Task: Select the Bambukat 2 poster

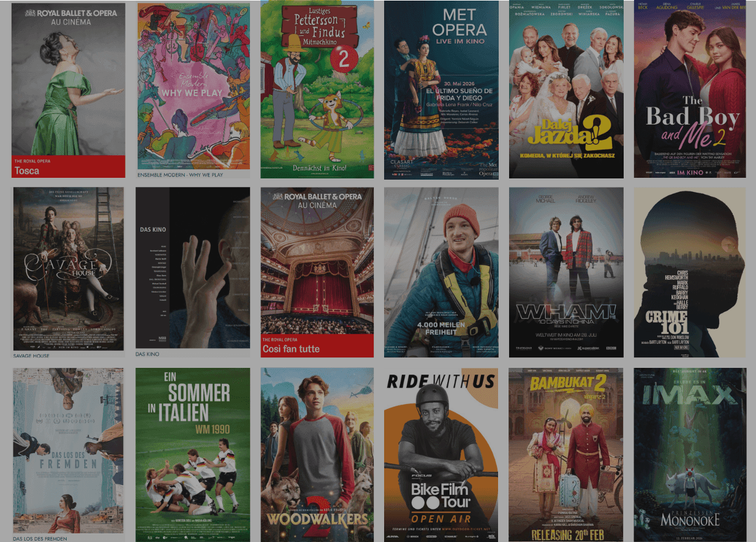Action: (566, 454)
